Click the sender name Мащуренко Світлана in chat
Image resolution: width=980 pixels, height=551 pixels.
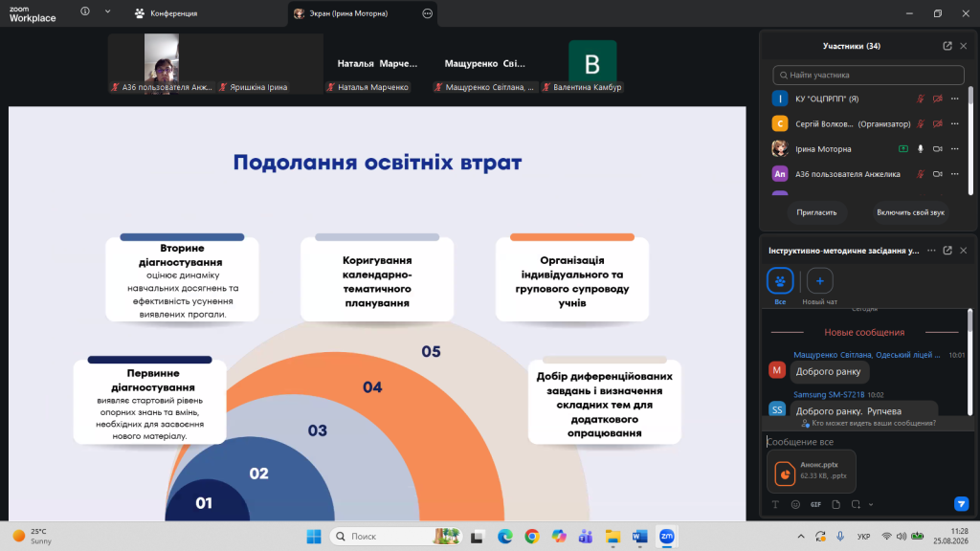pyautogui.click(x=867, y=355)
